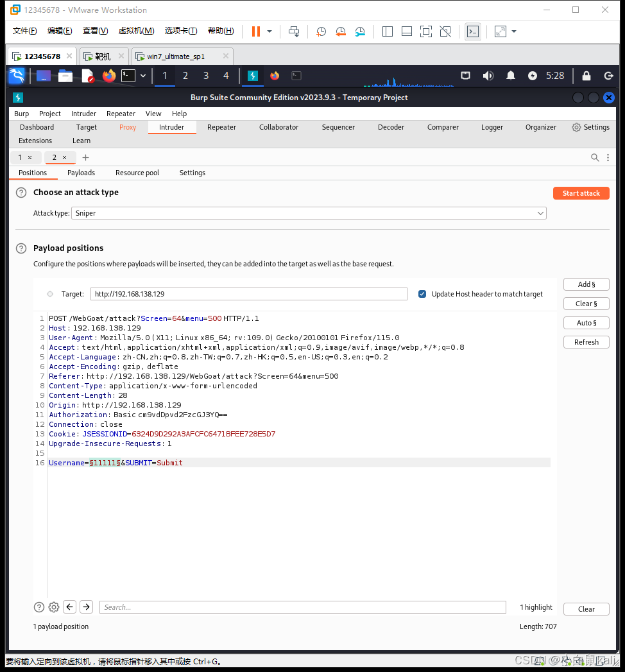Screen dimensions: 625x672
Task: Open the snapshot manager icon
Action: [360, 31]
